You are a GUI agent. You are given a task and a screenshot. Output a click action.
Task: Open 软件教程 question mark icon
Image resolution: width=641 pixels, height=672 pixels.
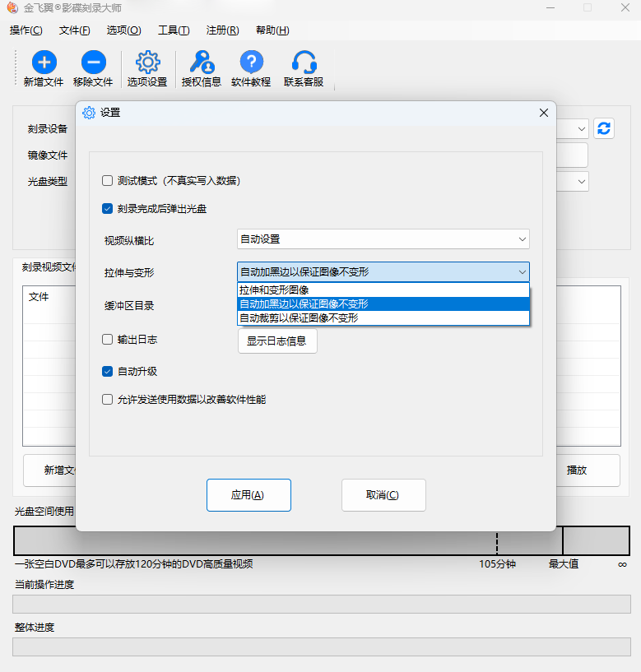251,63
